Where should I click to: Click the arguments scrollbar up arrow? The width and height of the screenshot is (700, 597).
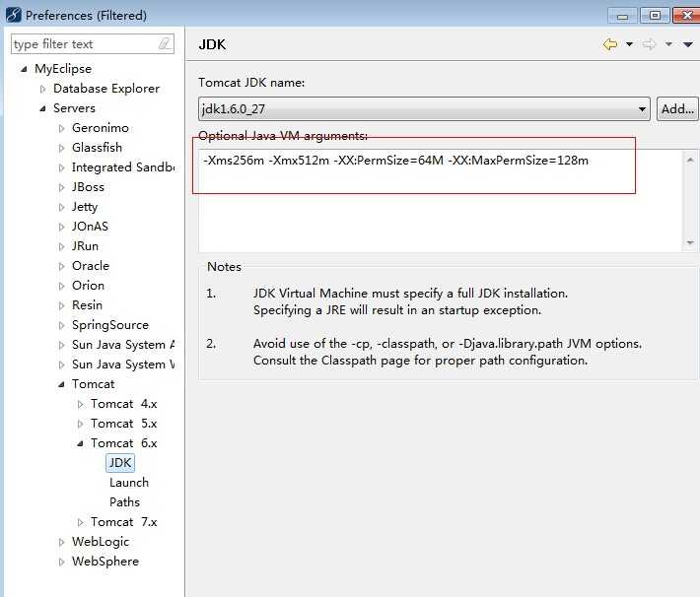(x=690, y=160)
